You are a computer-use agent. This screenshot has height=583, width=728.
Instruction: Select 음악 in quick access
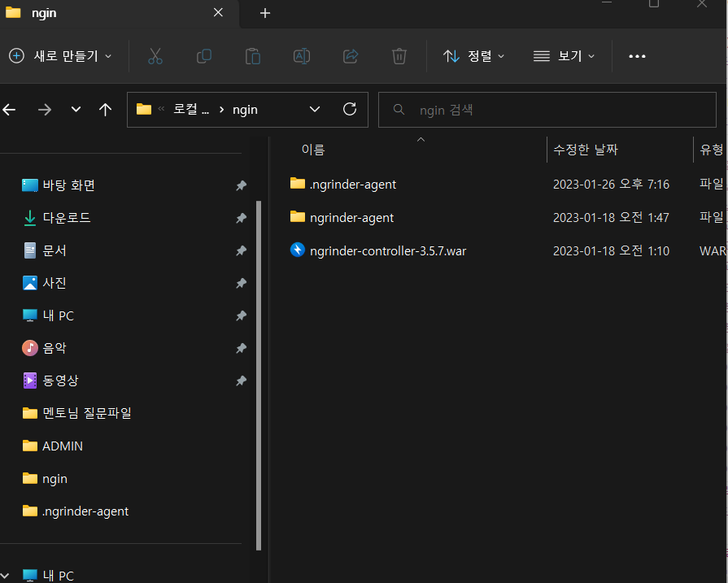(x=54, y=348)
